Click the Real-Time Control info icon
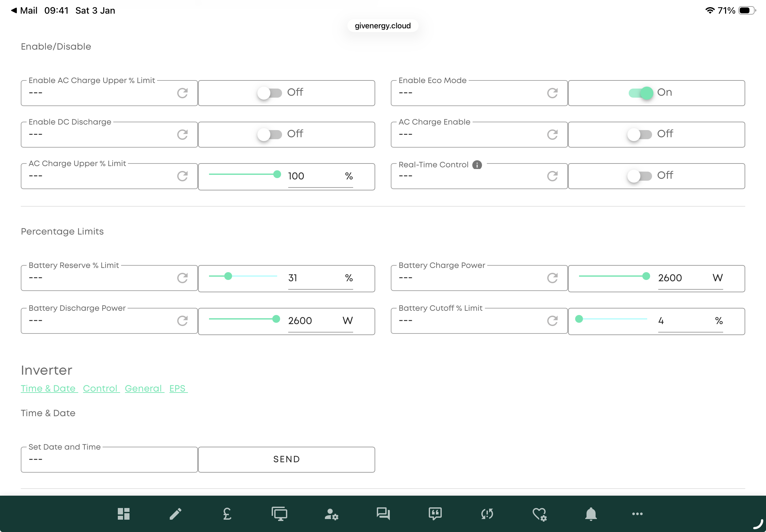Image resolution: width=766 pixels, height=532 pixels. pyautogui.click(x=477, y=165)
